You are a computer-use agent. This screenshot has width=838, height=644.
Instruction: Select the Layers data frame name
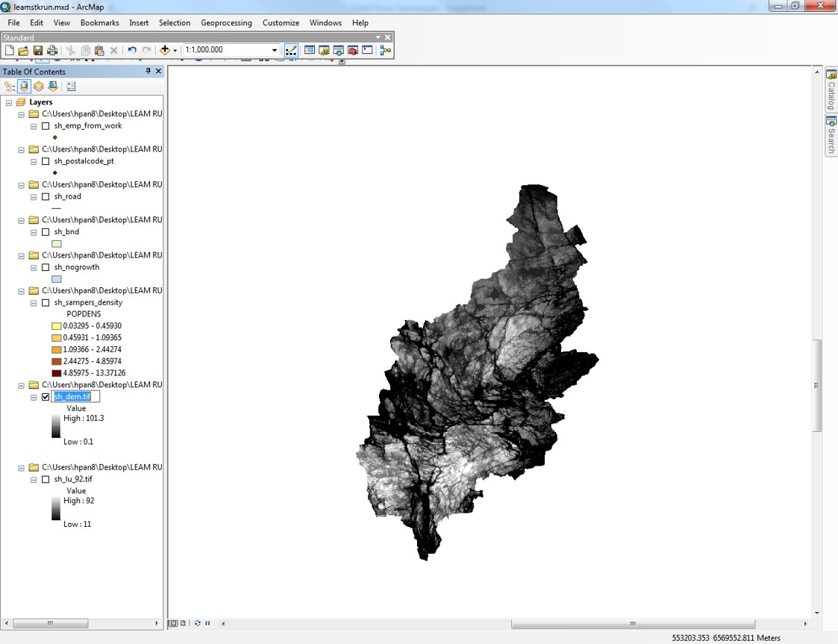pyautogui.click(x=40, y=102)
